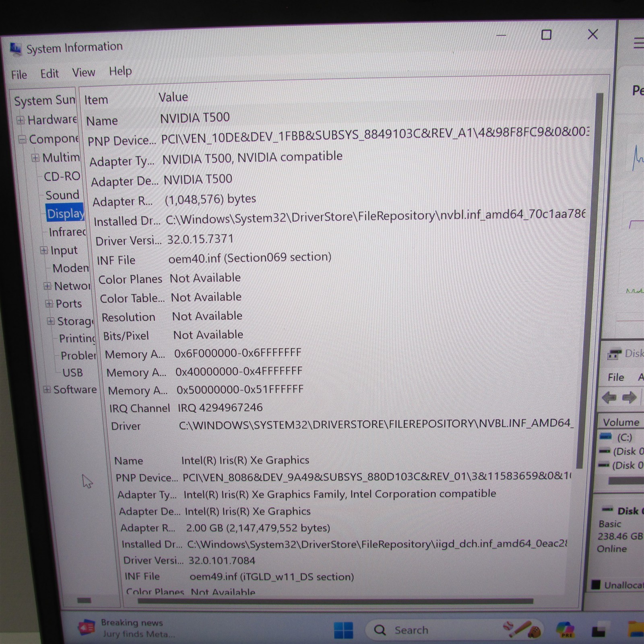This screenshot has height=644, width=644.
Task: Open the hamburger menu in the right window
Action: coord(638,43)
